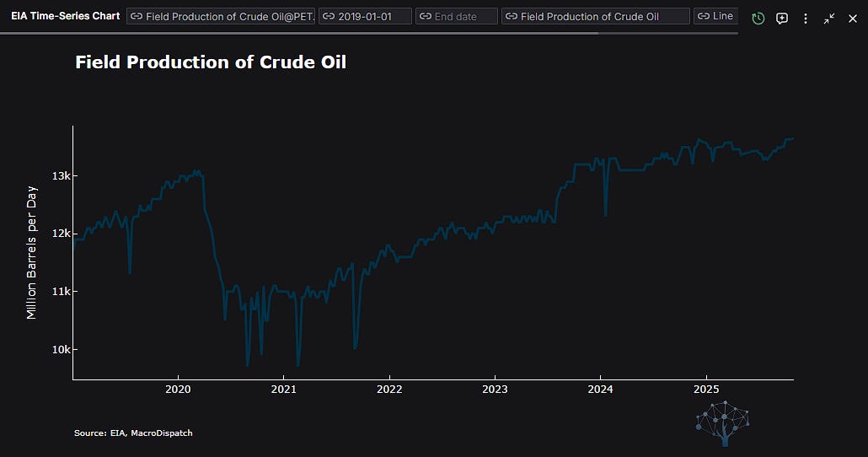Click the y-axis label 'Million Barrels per Day'
868x457 pixels.
click(x=31, y=253)
